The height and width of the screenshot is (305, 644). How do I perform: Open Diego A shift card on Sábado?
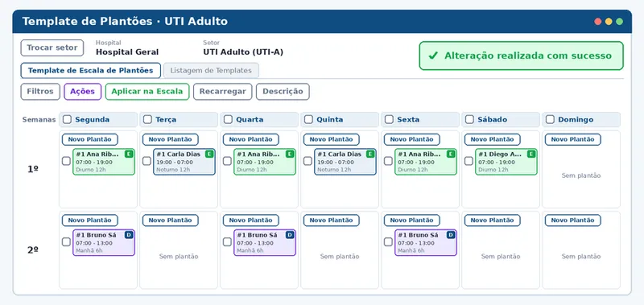tap(506, 162)
